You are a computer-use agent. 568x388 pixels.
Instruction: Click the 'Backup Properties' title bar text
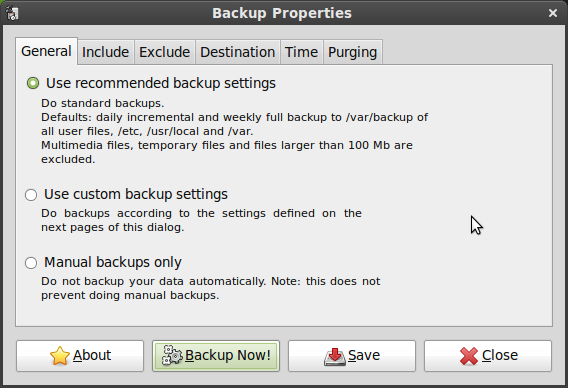coord(282,13)
